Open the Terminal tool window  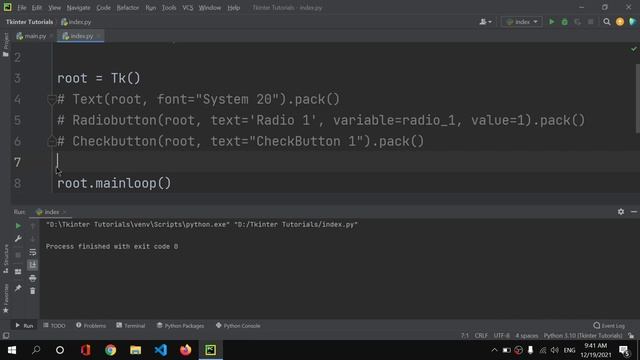click(131, 326)
